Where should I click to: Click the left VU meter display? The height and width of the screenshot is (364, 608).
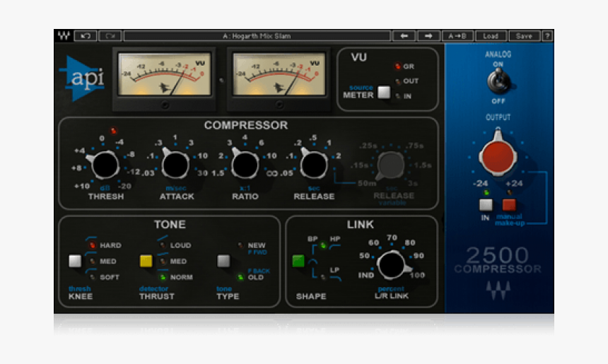point(165,76)
